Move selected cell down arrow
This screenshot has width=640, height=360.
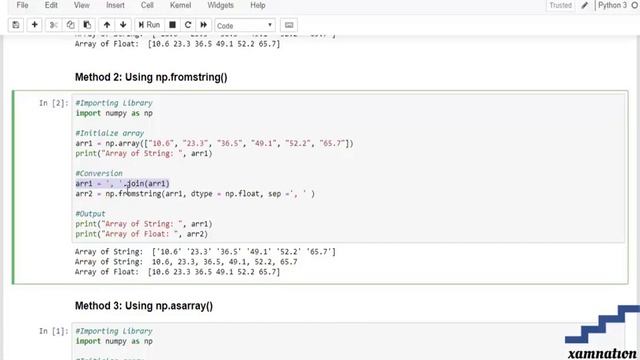123,25
